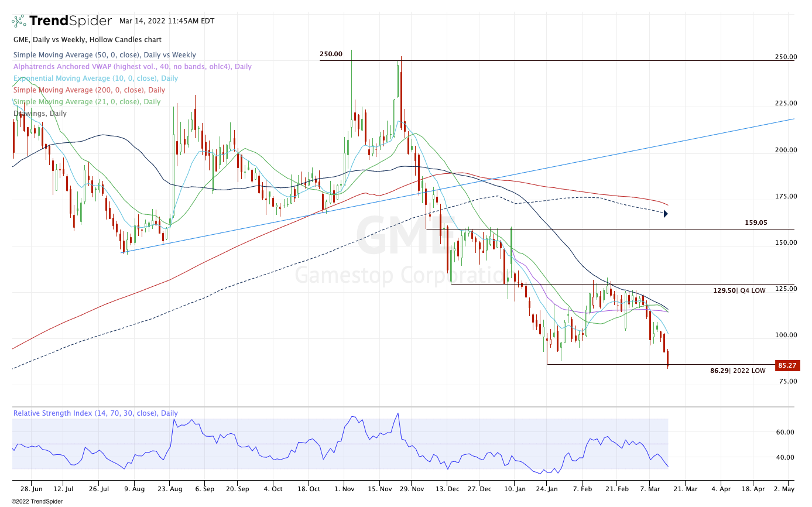The height and width of the screenshot is (507, 812).
Task: Toggle the Simple Moving Average 21 legend
Action: point(87,102)
